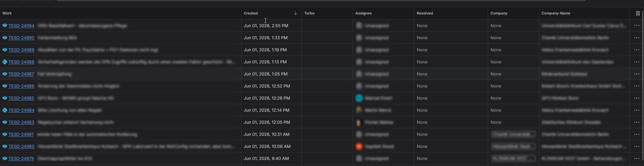Screen dimensions: 644x166
Task: Click the issue type icon beside TESD-24986
Action: click(x=5, y=86)
